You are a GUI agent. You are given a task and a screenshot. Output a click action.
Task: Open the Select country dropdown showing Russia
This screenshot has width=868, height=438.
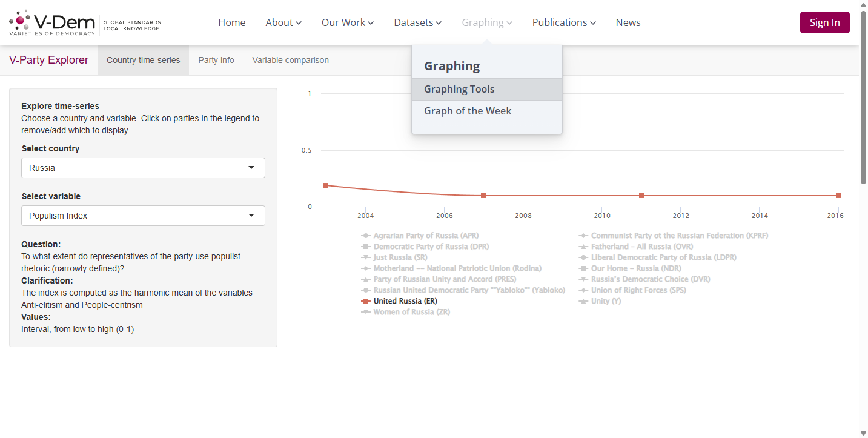click(143, 168)
